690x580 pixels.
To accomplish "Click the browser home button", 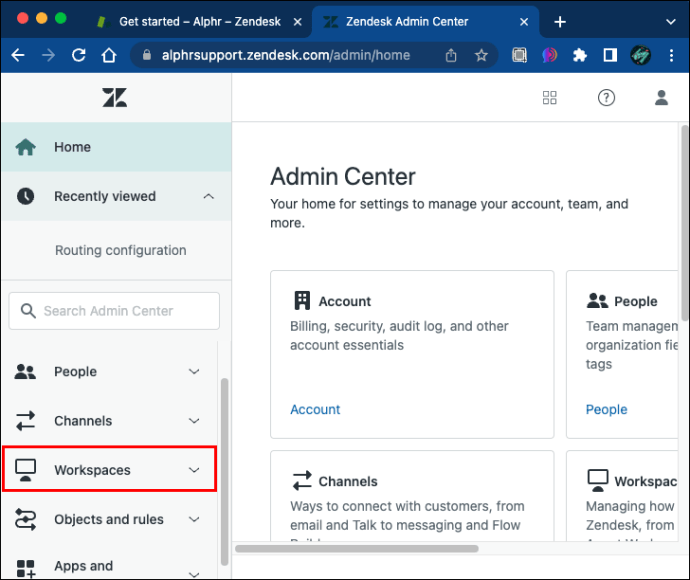I will coord(109,55).
